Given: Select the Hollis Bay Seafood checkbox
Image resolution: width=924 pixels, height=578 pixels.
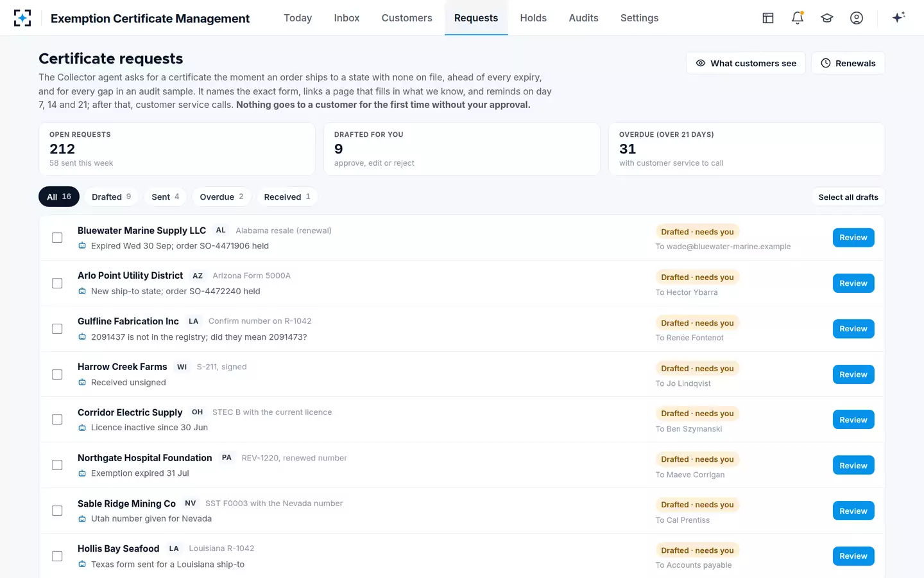Looking at the screenshot, I should point(57,556).
